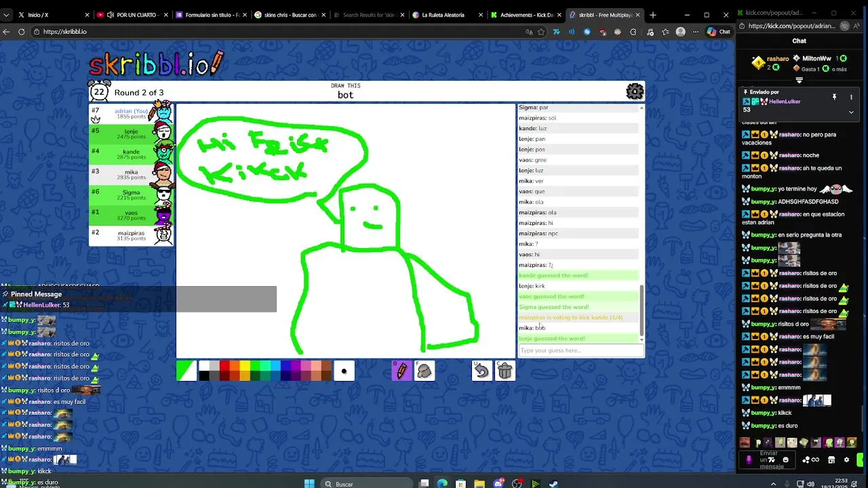
Task: Select player kande in the list
Action: 132,154
